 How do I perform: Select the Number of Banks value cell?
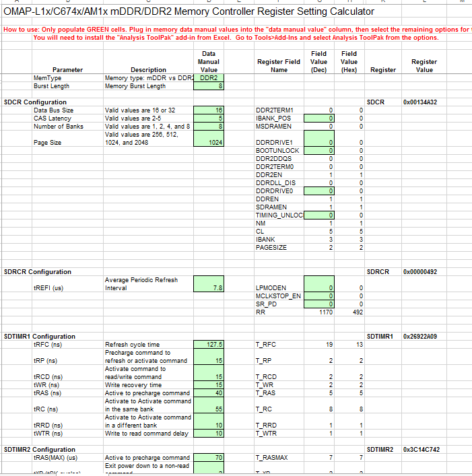click(209, 127)
